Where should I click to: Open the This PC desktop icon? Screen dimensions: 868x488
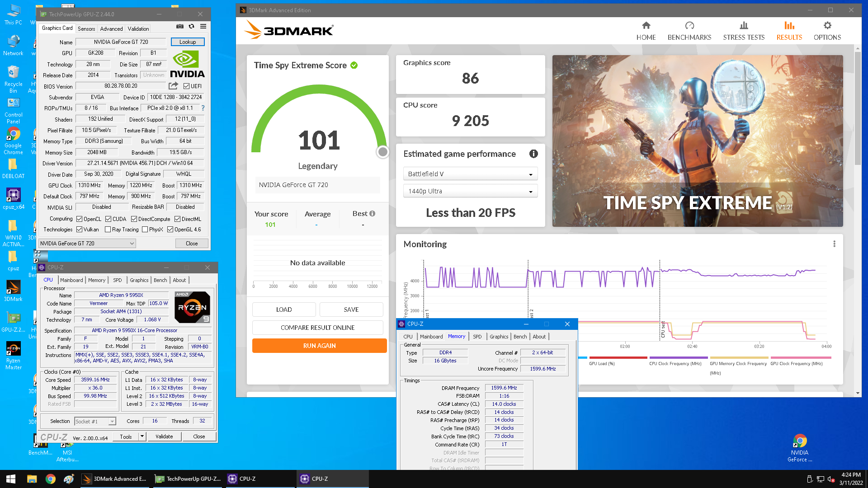[13, 15]
